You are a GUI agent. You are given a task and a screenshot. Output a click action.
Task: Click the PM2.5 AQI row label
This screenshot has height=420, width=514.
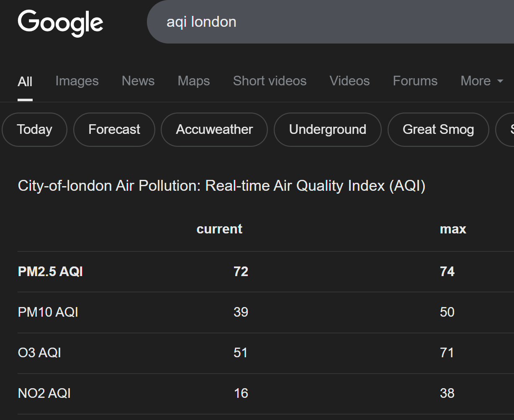(x=50, y=271)
